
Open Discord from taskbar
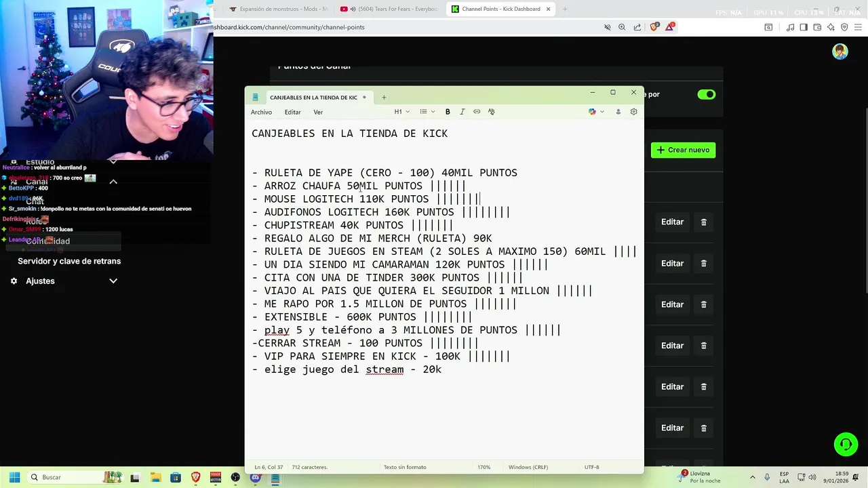[255, 477]
